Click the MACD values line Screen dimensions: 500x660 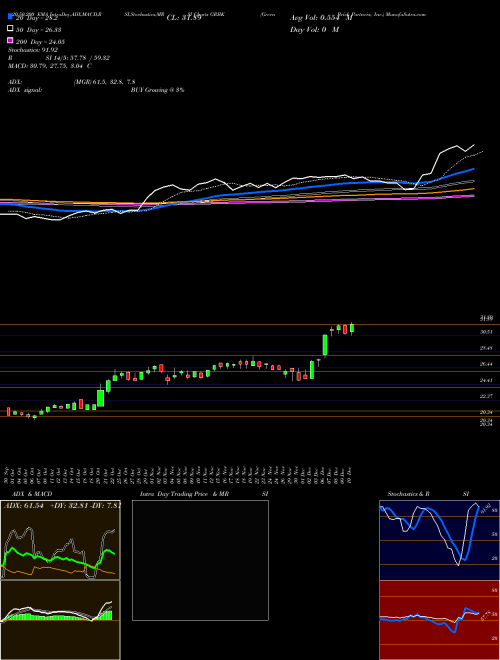tap(50, 66)
